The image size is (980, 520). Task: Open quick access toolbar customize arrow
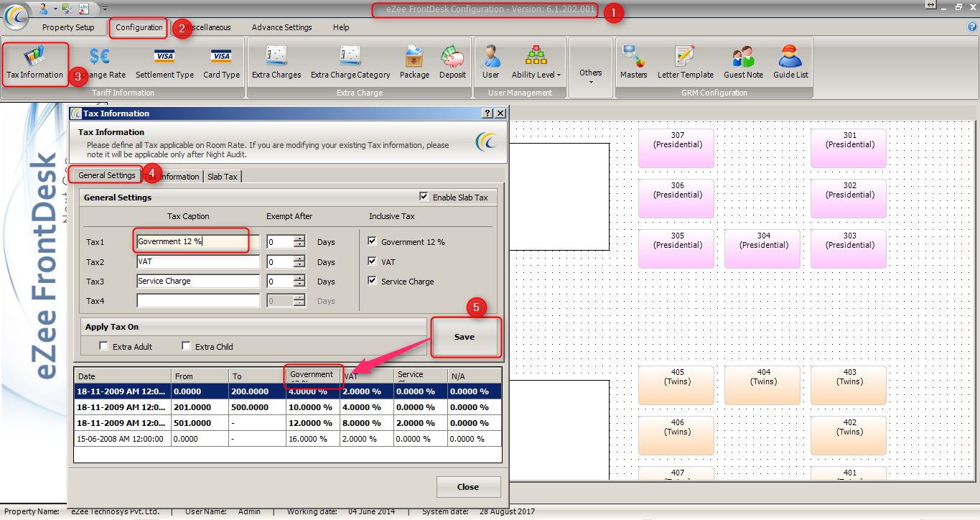pos(105,9)
